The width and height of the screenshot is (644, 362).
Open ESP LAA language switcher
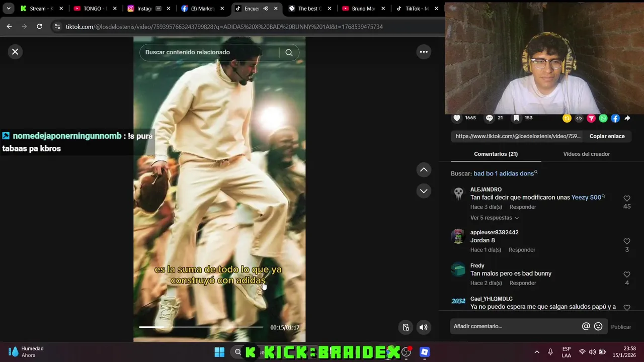[567, 352]
